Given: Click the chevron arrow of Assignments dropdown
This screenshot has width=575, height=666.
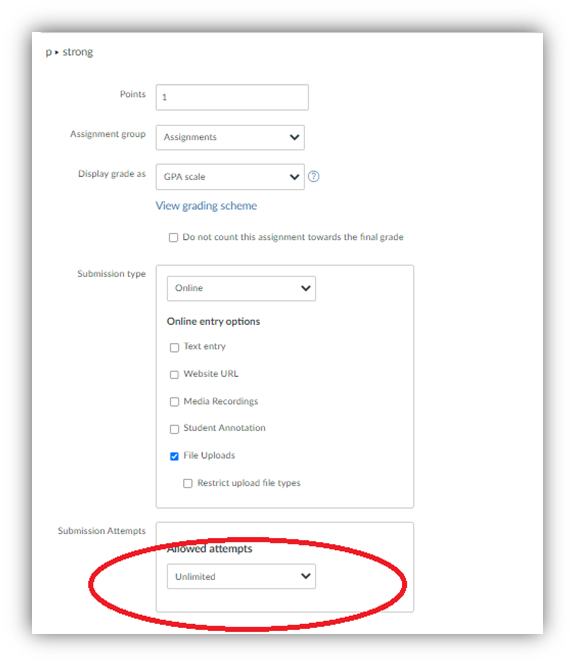Looking at the screenshot, I should click(x=294, y=137).
